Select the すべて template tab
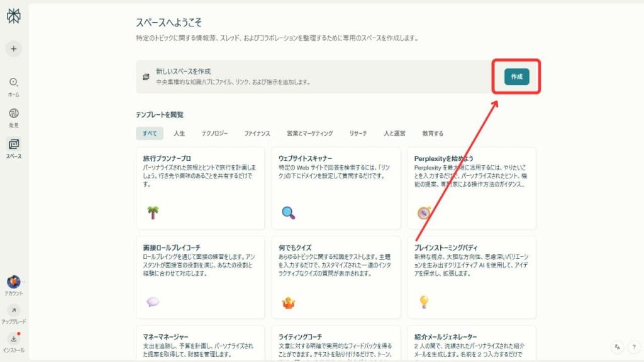Screen dimensions: 644x362 150,133
